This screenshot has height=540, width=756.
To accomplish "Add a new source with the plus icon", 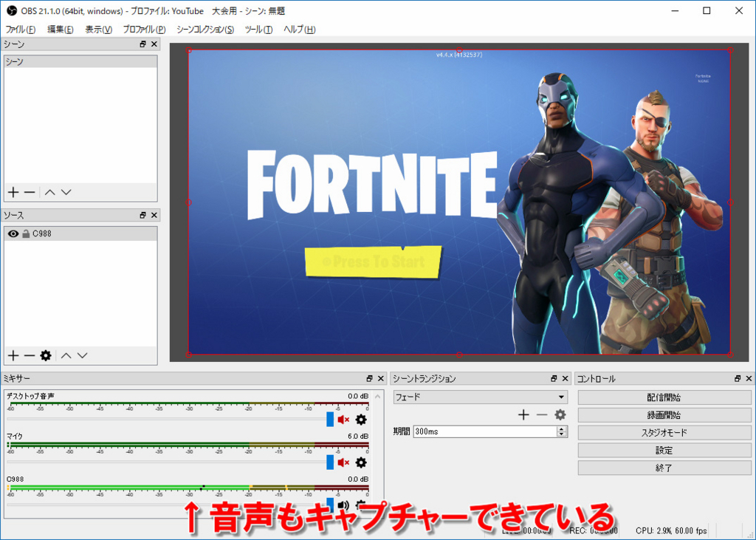I will 12,355.
